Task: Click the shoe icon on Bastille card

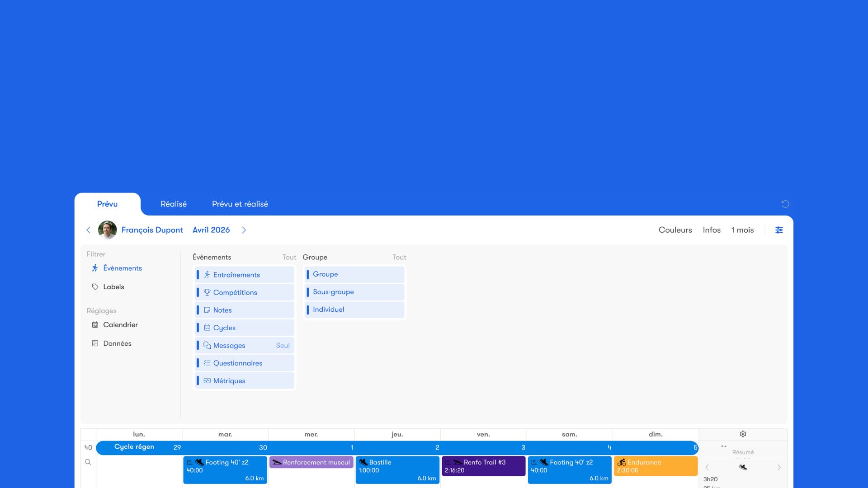Action: (363, 462)
